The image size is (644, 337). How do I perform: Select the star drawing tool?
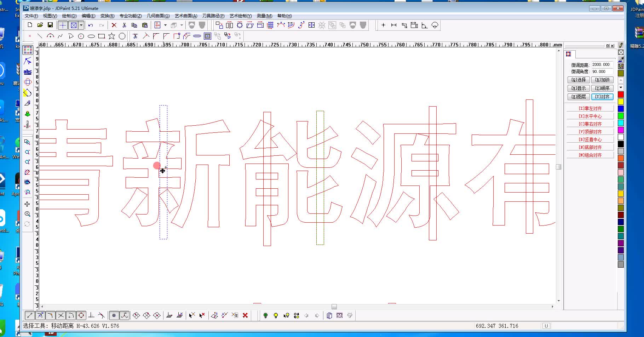pyautogui.click(x=111, y=36)
